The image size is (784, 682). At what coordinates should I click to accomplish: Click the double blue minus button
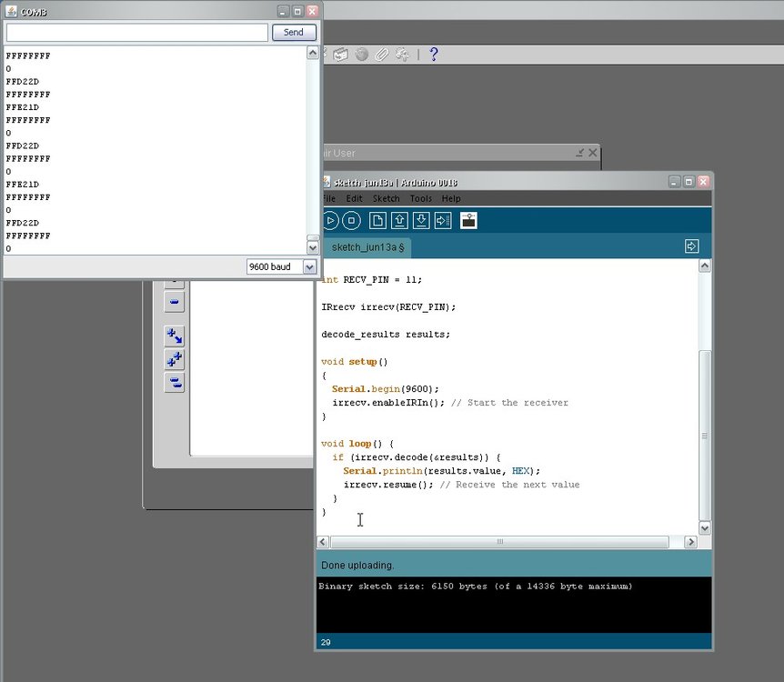coord(174,383)
